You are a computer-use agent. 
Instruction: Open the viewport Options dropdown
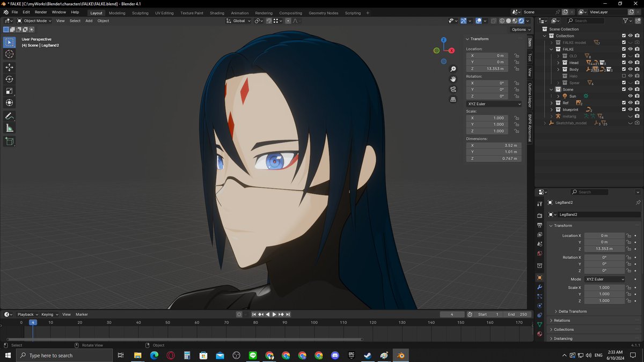tap(521, 29)
